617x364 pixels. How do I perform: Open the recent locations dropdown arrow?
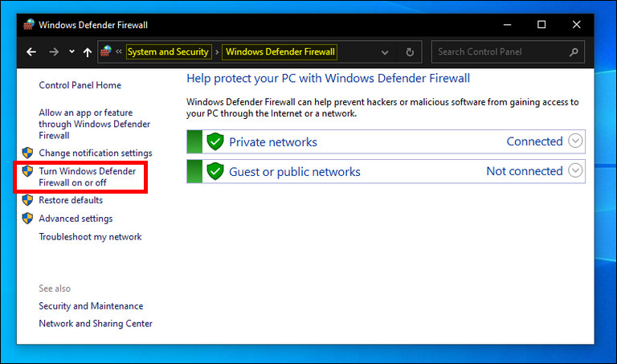(x=72, y=51)
